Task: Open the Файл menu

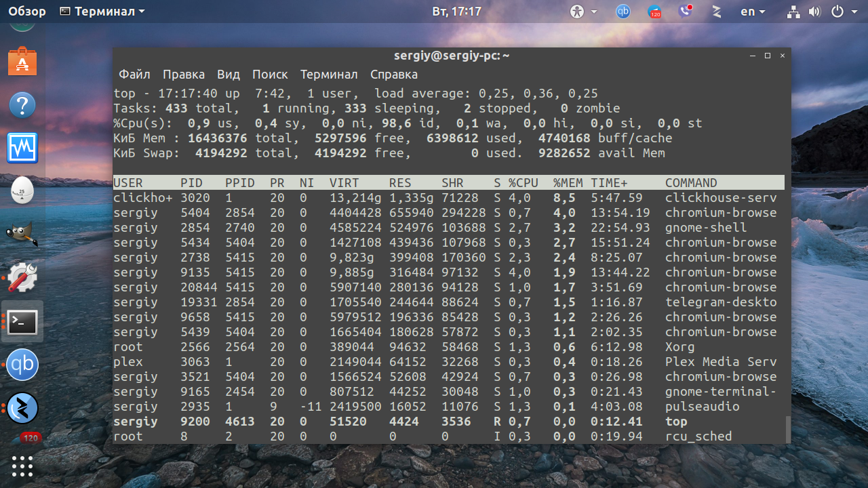Action: coord(134,75)
